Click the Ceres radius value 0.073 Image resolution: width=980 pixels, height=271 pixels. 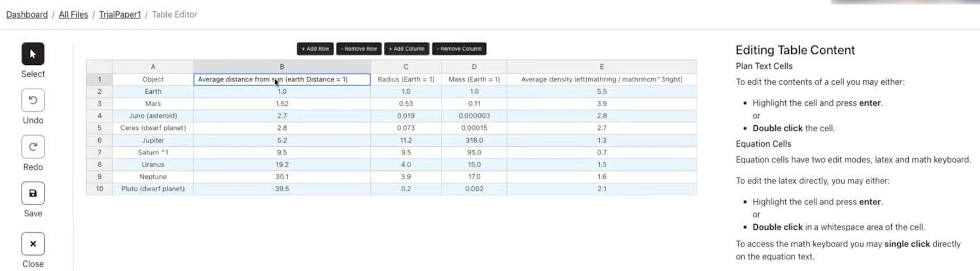pos(406,128)
